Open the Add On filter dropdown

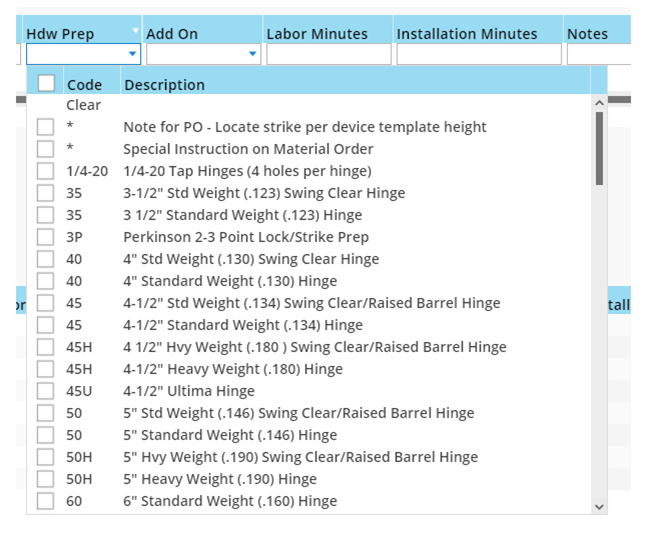tap(252, 54)
